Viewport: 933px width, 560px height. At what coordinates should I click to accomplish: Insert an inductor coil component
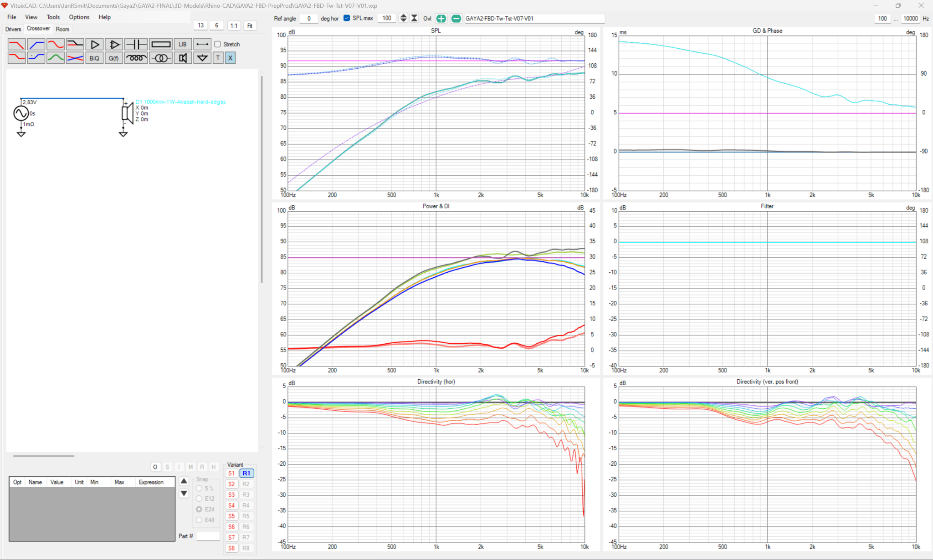[136, 58]
